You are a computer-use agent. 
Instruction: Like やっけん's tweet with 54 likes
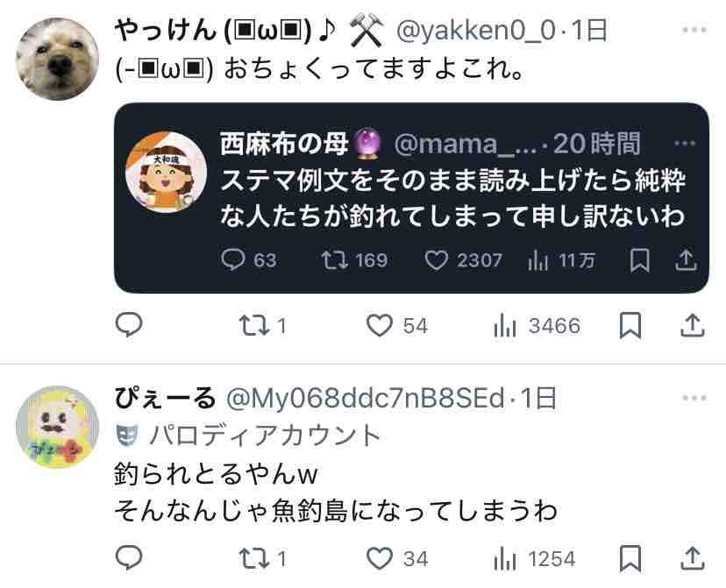pyautogui.click(x=397, y=325)
